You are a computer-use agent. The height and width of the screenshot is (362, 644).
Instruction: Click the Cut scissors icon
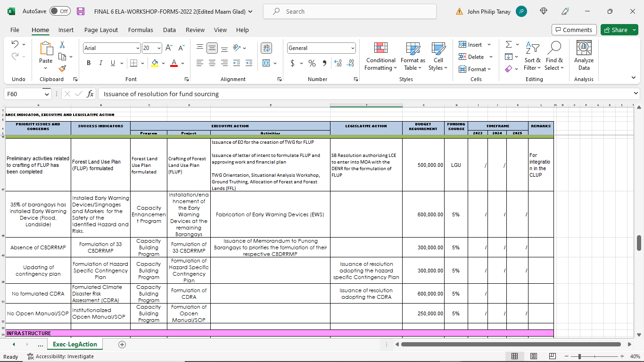[62, 44]
